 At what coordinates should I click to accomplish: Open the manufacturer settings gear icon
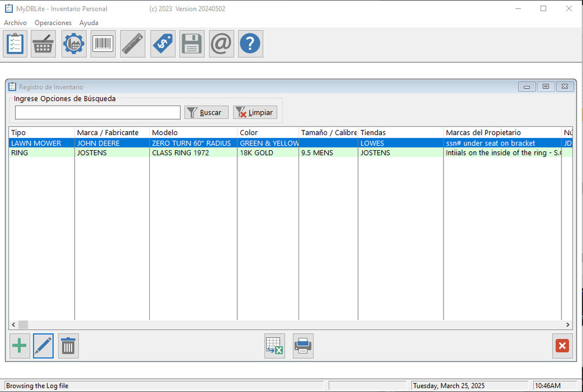coord(73,44)
